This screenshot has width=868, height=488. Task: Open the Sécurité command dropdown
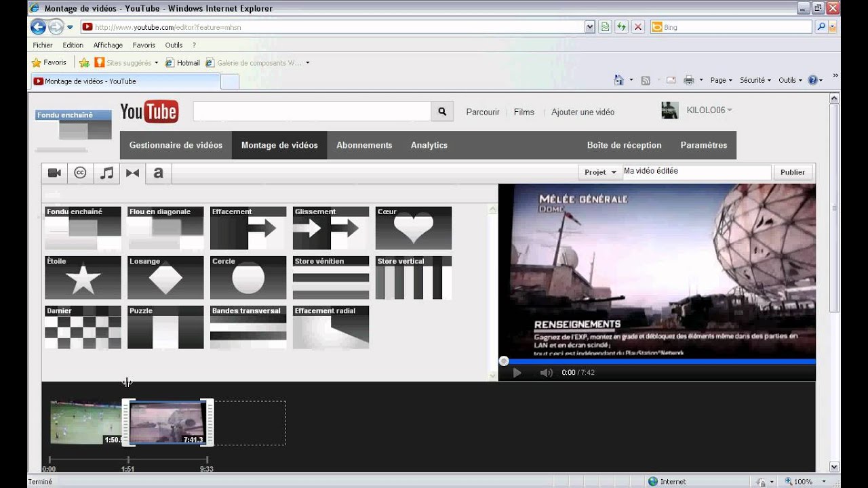pos(755,80)
